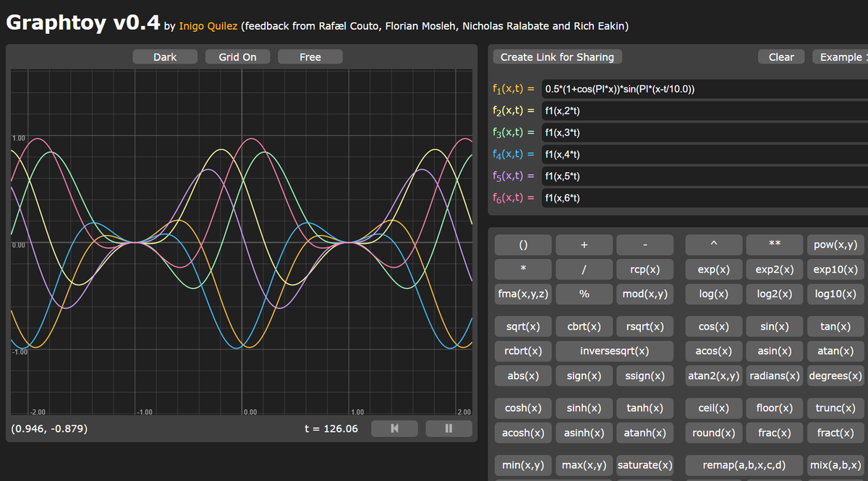Insert abs(x) function
Screen dimensions: 868x481
tap(523, 375)
